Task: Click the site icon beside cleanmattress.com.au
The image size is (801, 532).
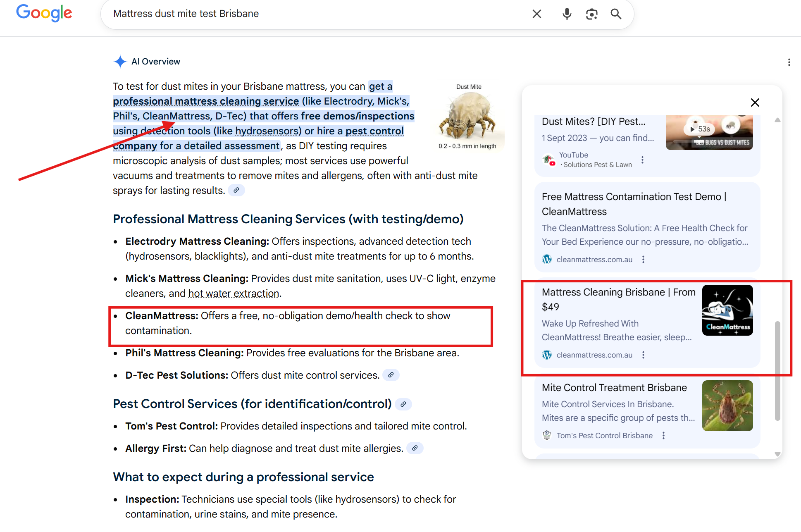Action: click(x=546, y=259)
